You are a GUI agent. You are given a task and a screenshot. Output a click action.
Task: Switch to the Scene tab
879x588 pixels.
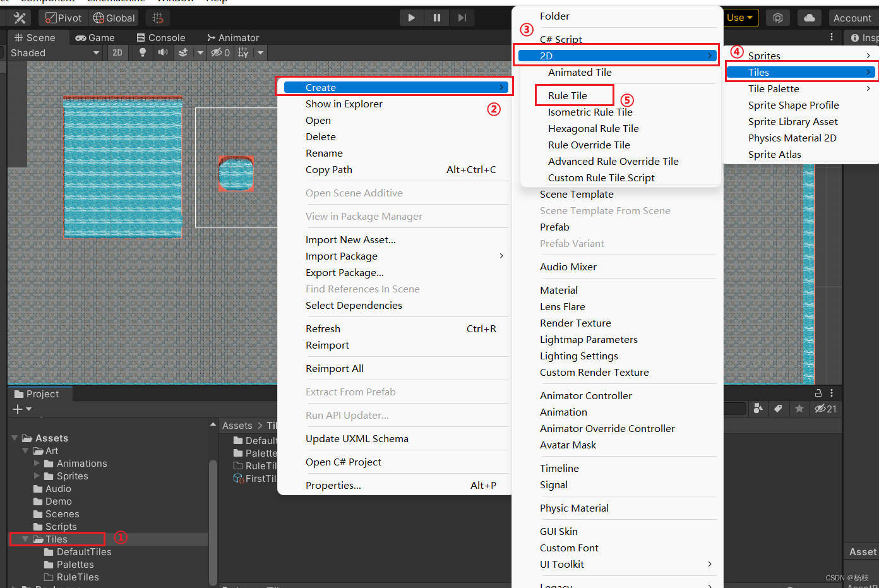pos(35,38)
